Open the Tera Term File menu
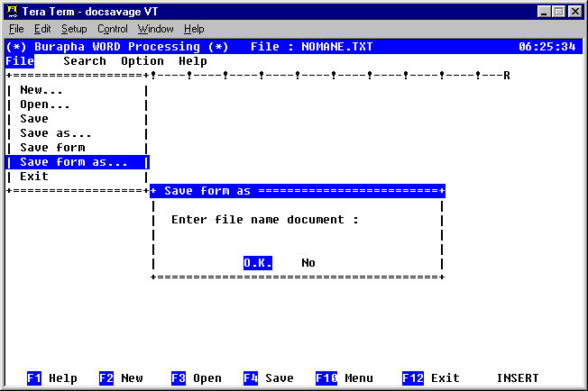The height and width of the screenshot is (391, 588). pos(16,29)
